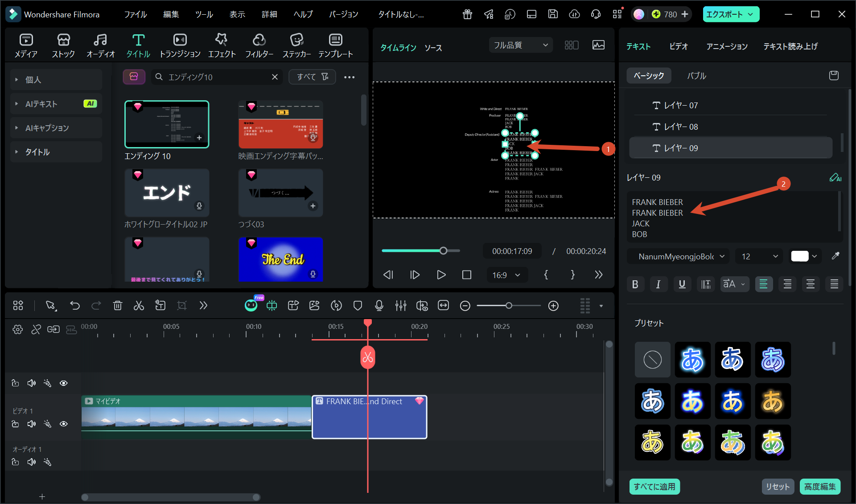Open the フル品質 preview quality dropdown
This screenshot has width=856, height=504.
[520, 45]
